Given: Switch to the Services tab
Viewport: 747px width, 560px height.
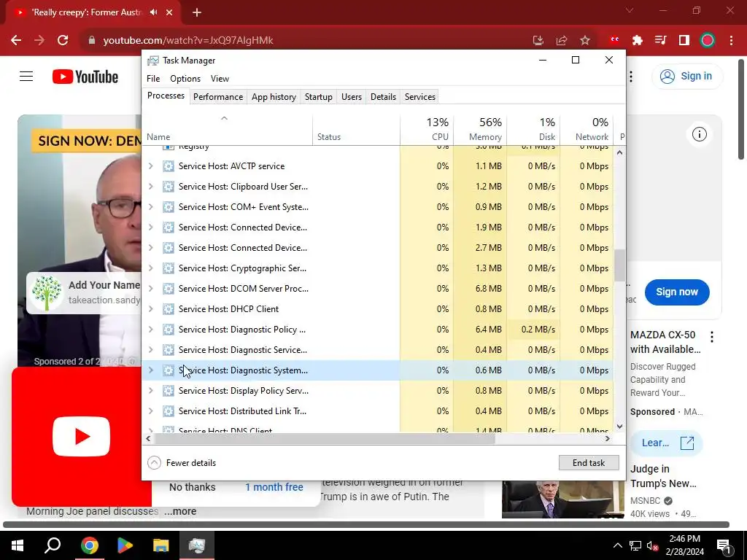Looking at the screenshot, I should click(419, 97).
